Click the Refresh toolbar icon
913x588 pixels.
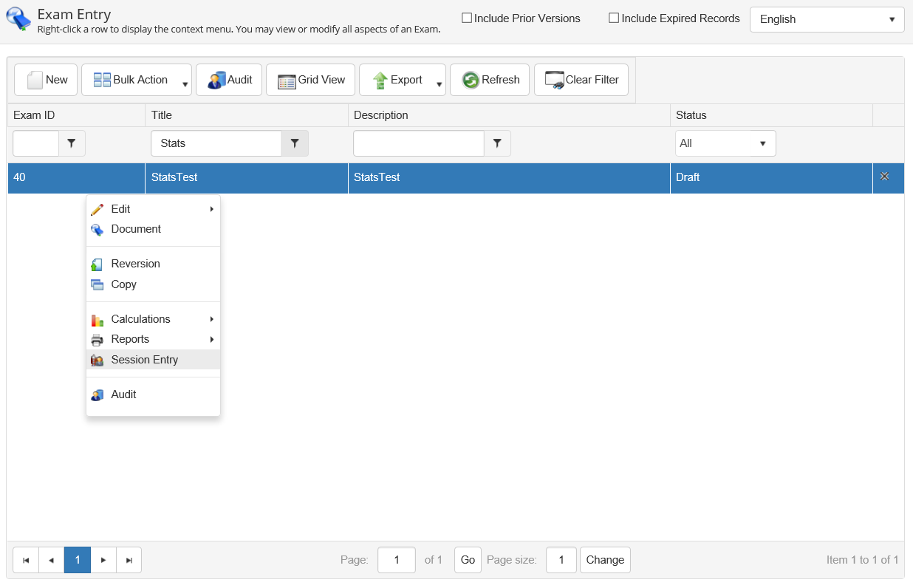click(471, 80)
